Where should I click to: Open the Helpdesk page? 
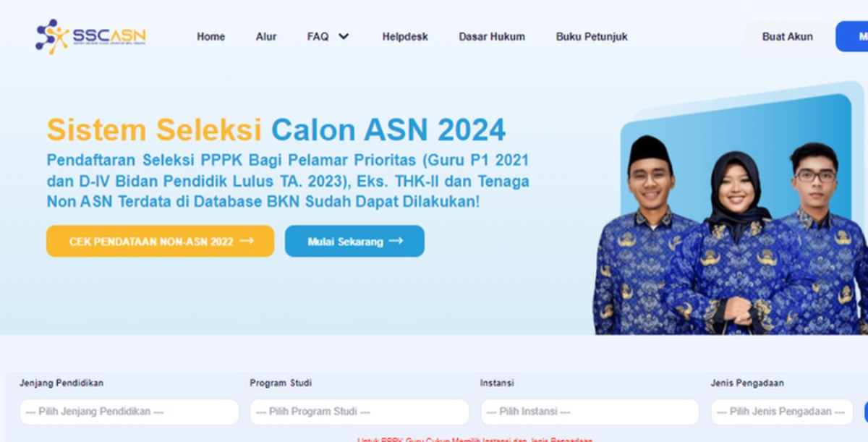pyautogui.click(x=405, y=36)
